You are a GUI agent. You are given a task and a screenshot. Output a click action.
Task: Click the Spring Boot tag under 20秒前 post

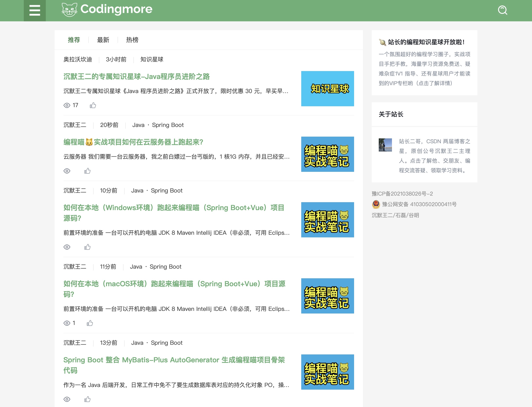pyautogui.click(x=168, y=125)
